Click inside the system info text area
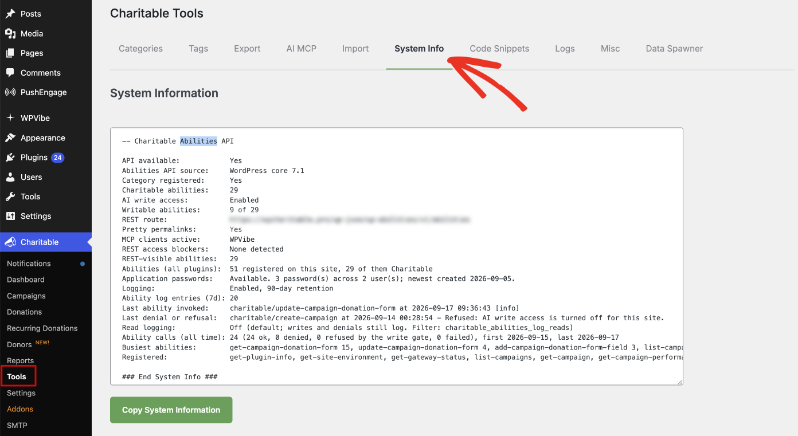The height and width of the screenshot is (436, 798). pyautogui.click(x=396, y=256)
